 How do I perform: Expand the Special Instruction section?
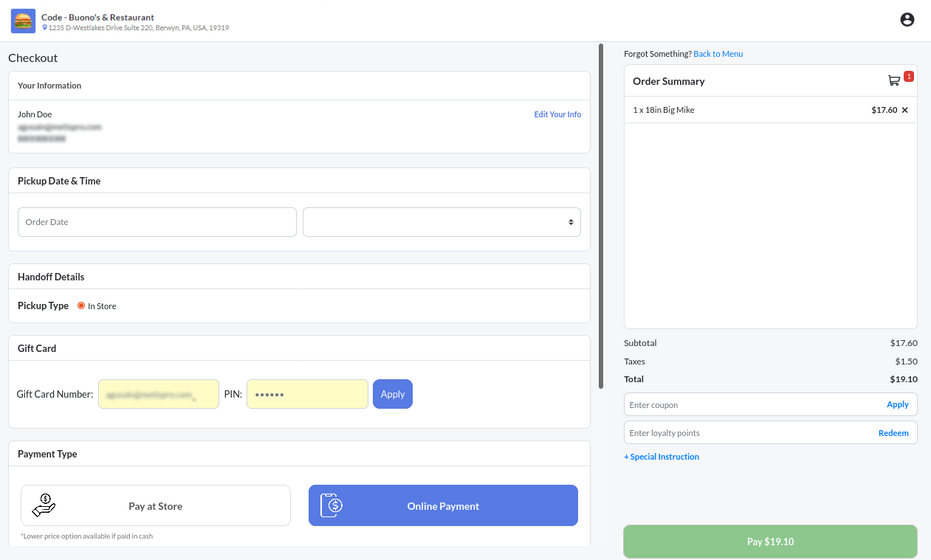(x=662, y=457)
